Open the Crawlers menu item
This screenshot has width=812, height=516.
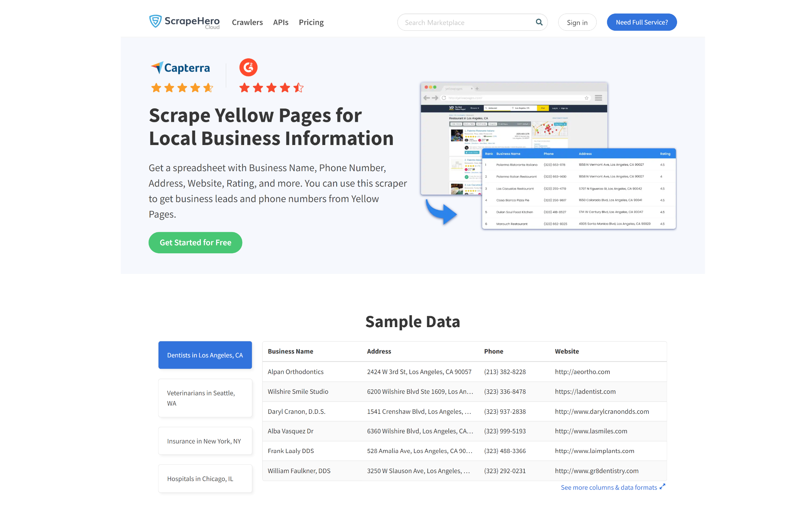[246, 22]
